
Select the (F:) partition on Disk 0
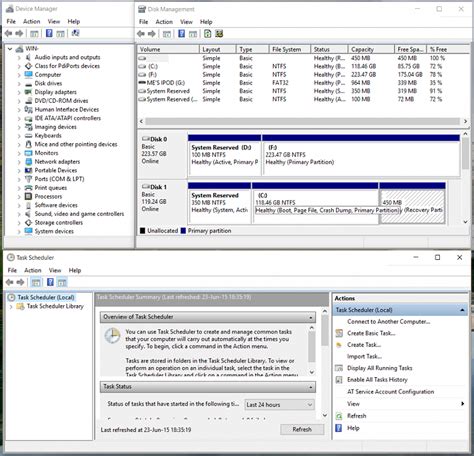click(361, 155)
